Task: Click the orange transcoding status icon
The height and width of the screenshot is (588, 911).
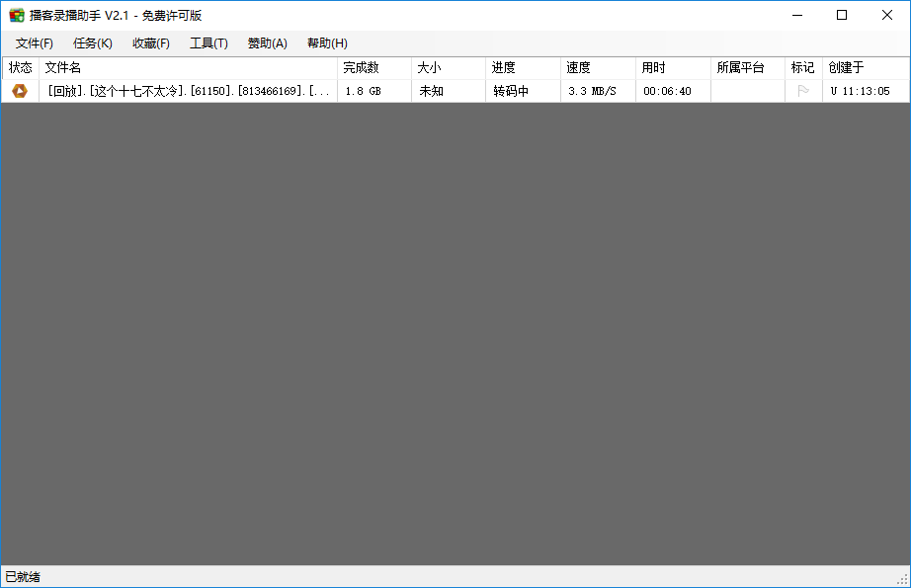Action: [x=20, y=91]
